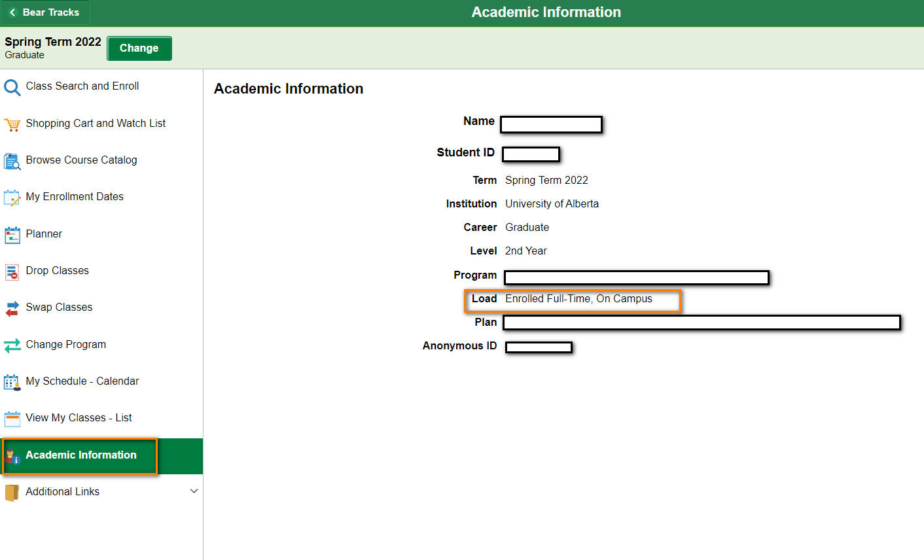Expand the Additional Links chevron
The height and width of the screenshot is (560, 924).
194,491
